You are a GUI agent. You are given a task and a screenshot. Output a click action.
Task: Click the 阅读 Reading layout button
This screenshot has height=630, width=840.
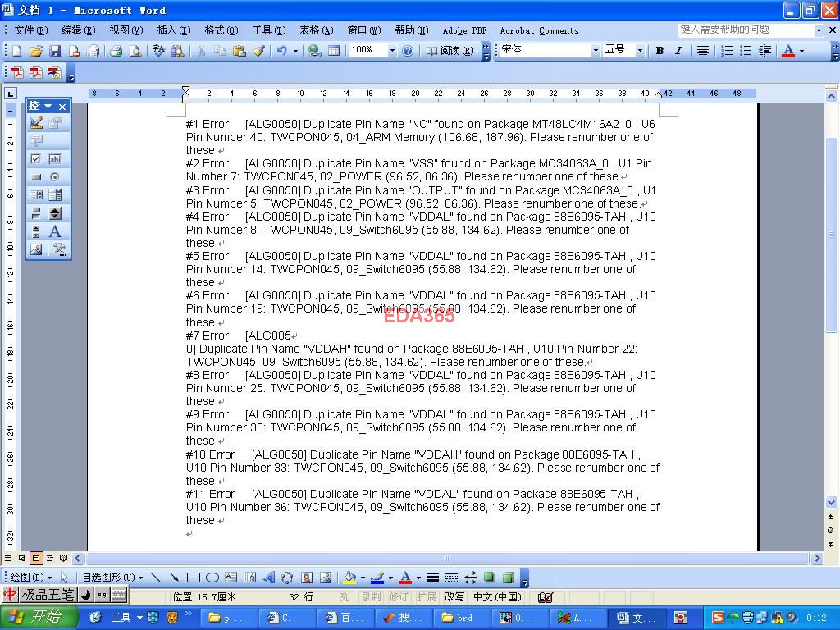point(450,51)
